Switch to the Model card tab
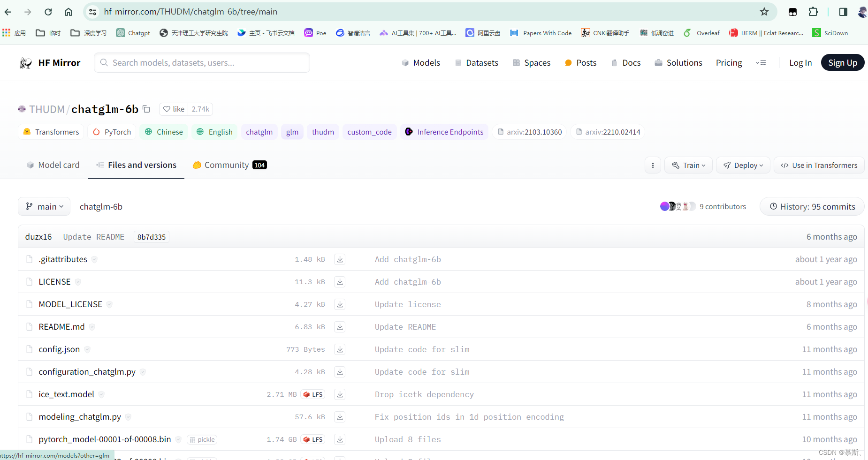This screenshot has height=460, width=868. click(x=53, y=165)
